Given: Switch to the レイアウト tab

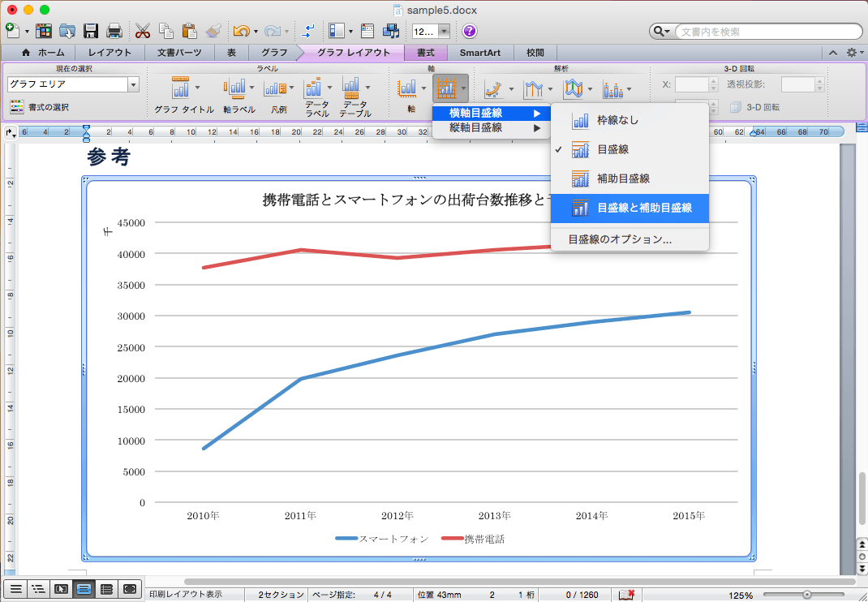Looking at the screenshot, I should [x=110, y=53].
